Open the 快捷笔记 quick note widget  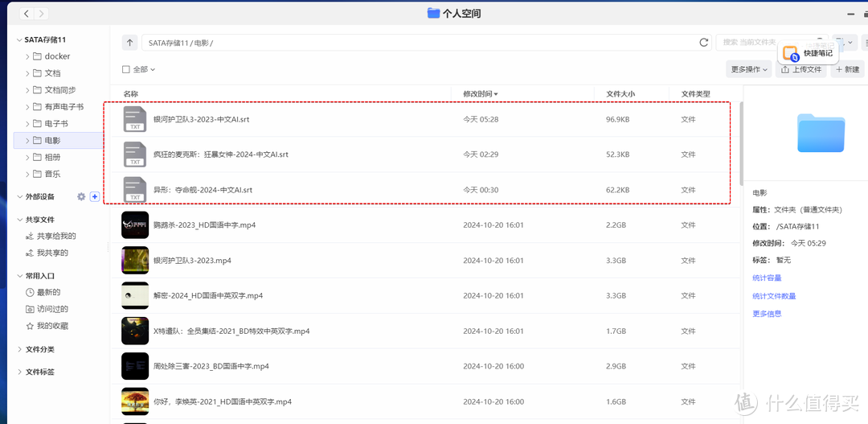point(809,53)
